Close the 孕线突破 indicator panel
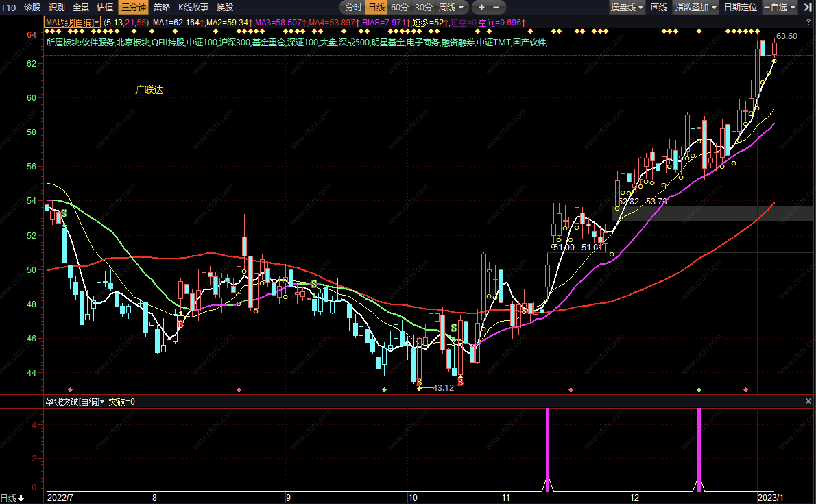816x504 pixels. (808, 401)
